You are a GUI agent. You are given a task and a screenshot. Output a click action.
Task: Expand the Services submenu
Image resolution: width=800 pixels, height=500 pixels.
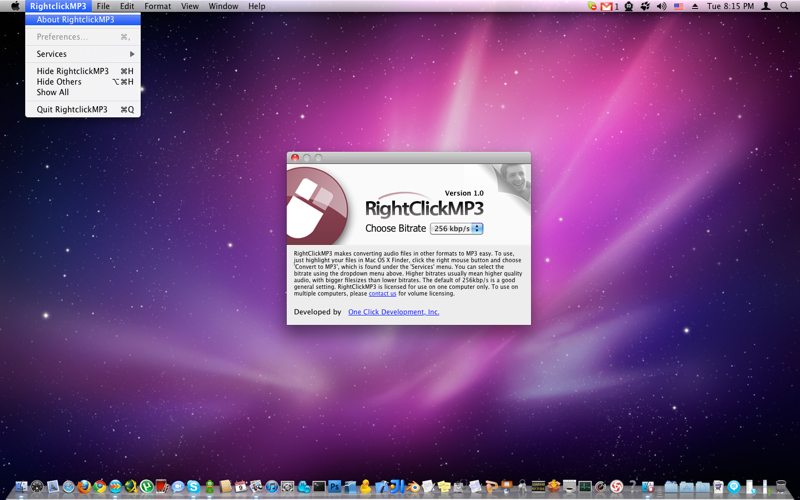click(x=83, y=54)
